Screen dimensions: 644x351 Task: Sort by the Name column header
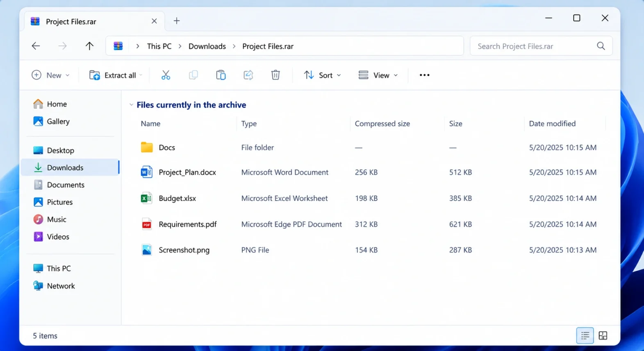150,123
